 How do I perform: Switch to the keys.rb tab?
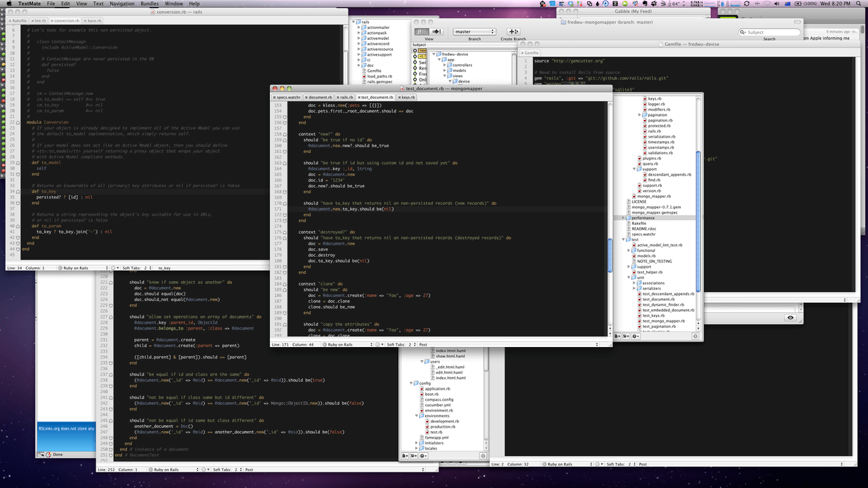click(x=408, y=98)
